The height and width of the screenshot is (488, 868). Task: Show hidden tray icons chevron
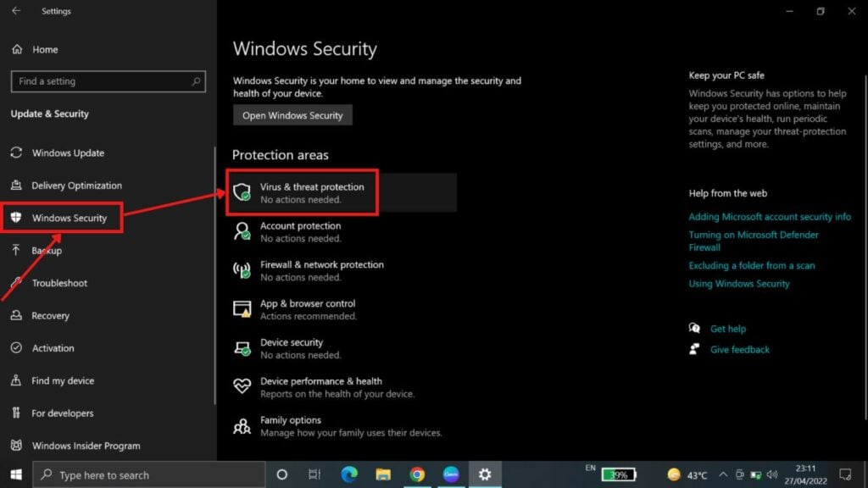click(x=723, y=474)
